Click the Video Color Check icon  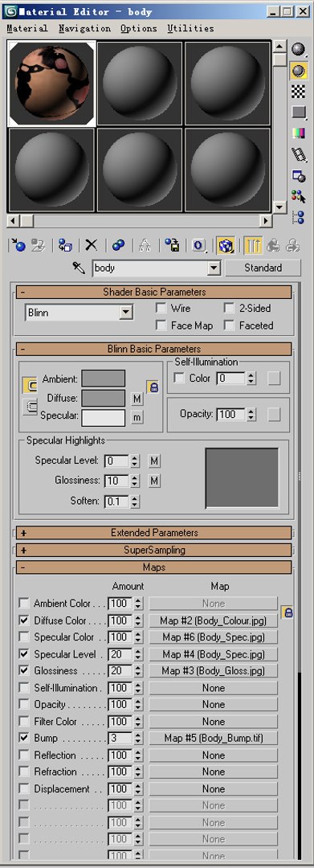(x=299, y=133)
